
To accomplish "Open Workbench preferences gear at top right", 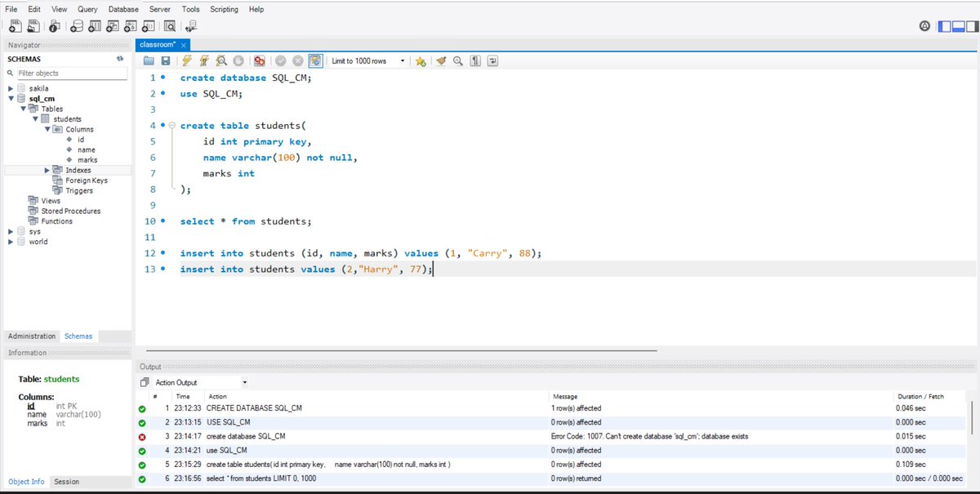I will (x=924, y=27).
